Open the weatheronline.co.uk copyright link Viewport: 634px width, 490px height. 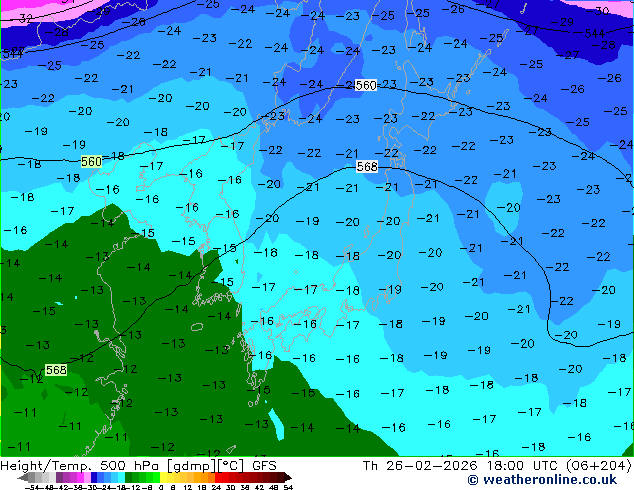[542, 480]
